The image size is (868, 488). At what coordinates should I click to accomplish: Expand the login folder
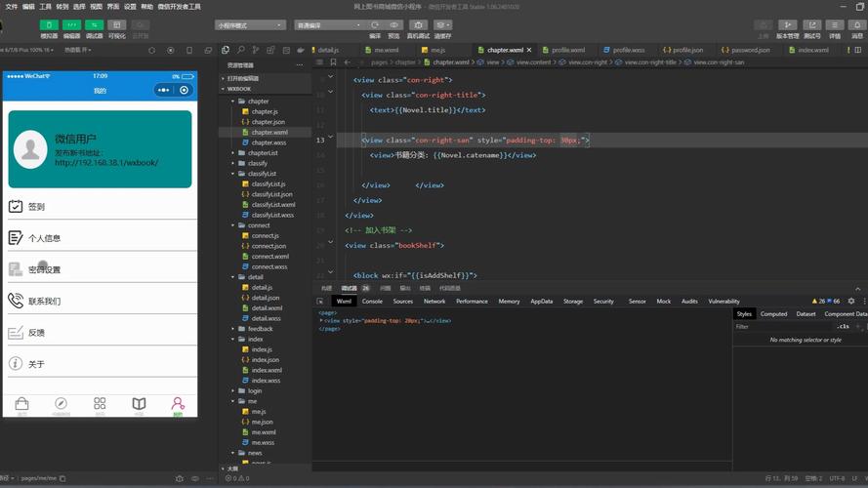(x=233, y=390)
